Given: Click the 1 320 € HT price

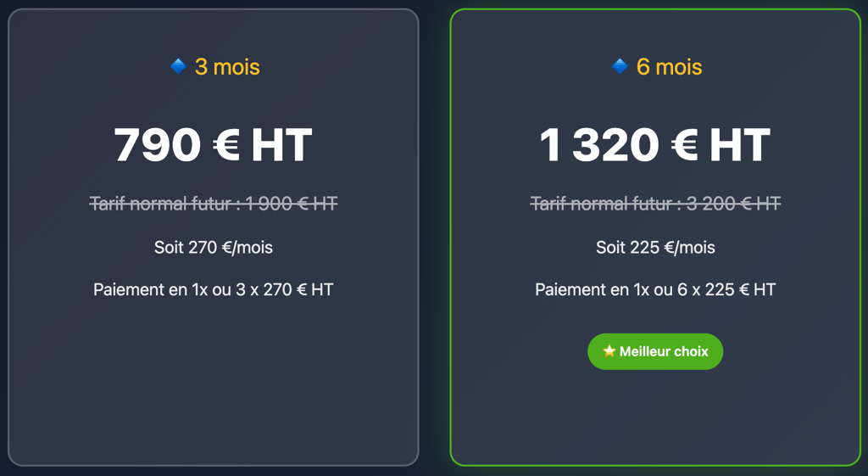Looking at the screenshot, I should [654, 145].
